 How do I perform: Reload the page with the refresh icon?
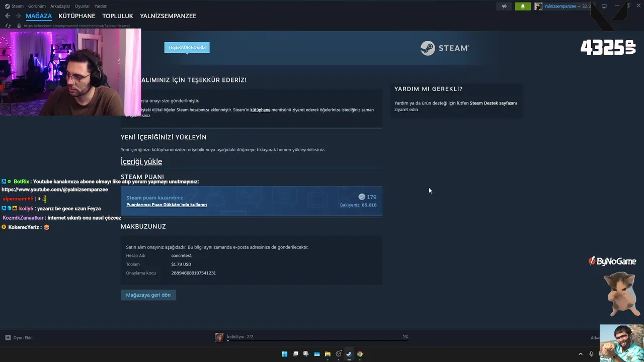[8, 26]
